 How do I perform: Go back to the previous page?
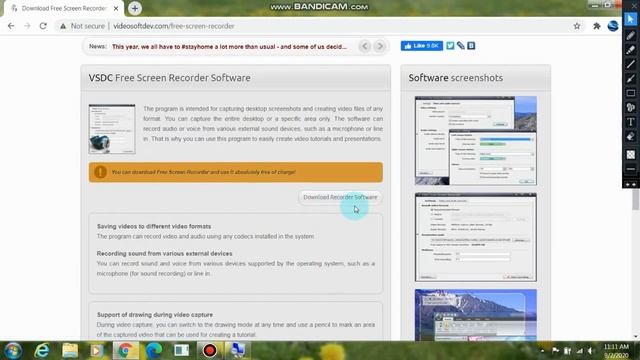click(x=11, y=26)
